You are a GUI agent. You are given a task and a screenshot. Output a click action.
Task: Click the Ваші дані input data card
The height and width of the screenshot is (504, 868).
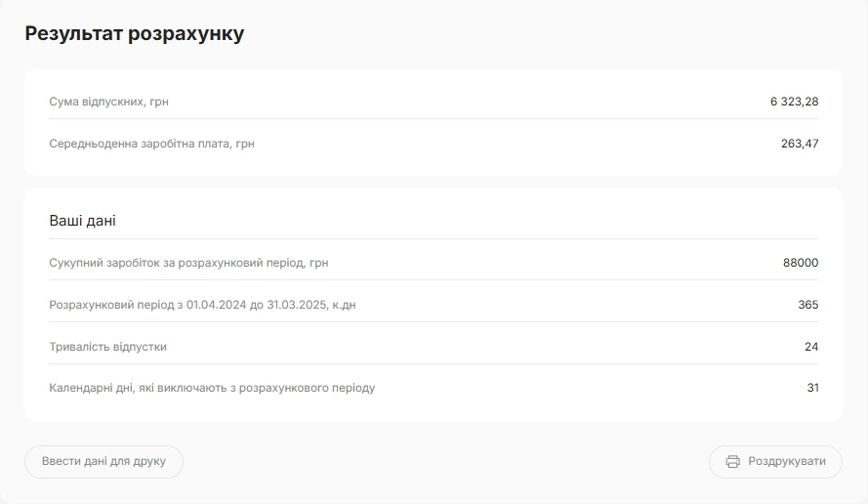pos(434,304)
